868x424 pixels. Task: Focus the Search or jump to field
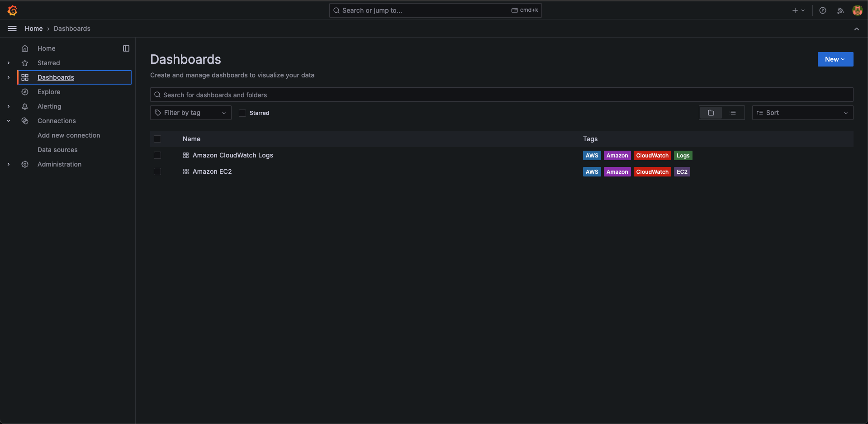point(435,10)
